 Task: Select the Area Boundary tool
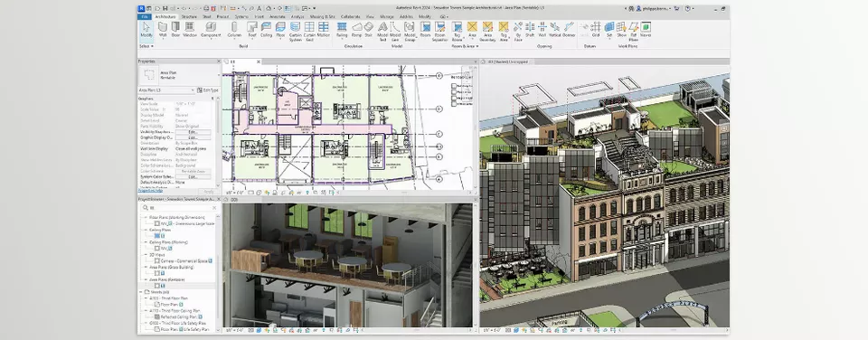487,32
